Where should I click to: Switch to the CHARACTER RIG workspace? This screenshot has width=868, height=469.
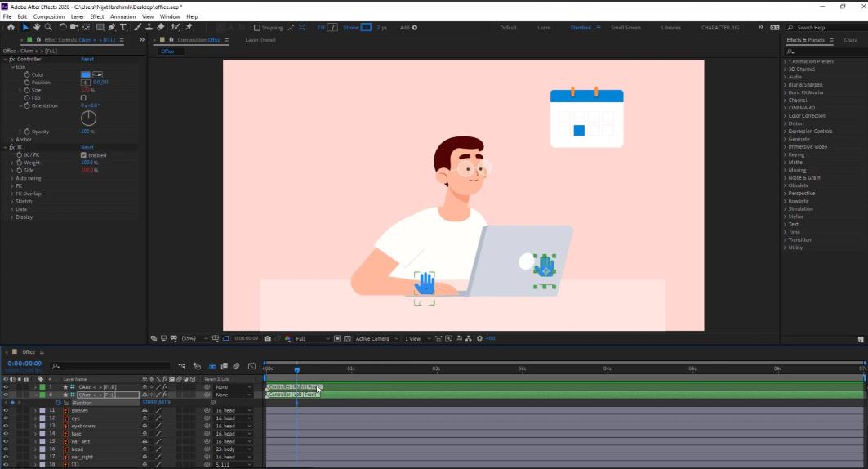point(720,28)
